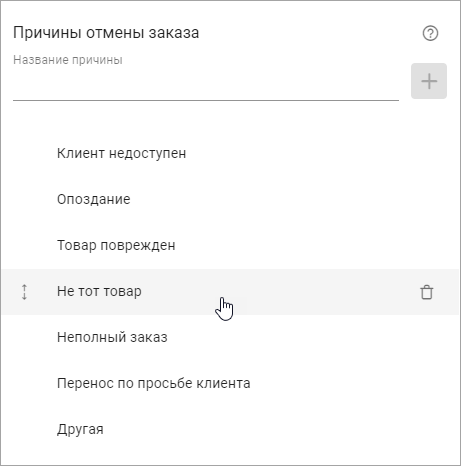Select 'Перенос по просьбе клиента' entry
Viewport: 461px width, 466px height.
coord(153,383)
